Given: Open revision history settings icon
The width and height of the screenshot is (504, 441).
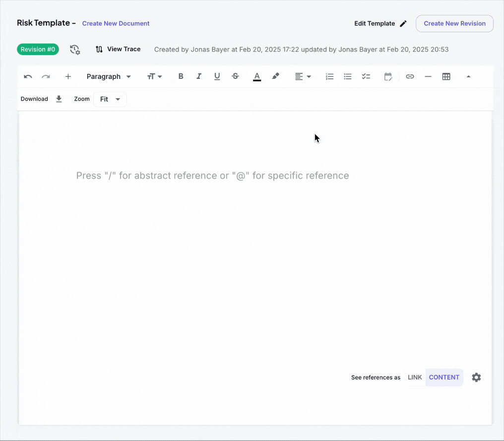Looking at the screenshot, I should click(75, 49).
